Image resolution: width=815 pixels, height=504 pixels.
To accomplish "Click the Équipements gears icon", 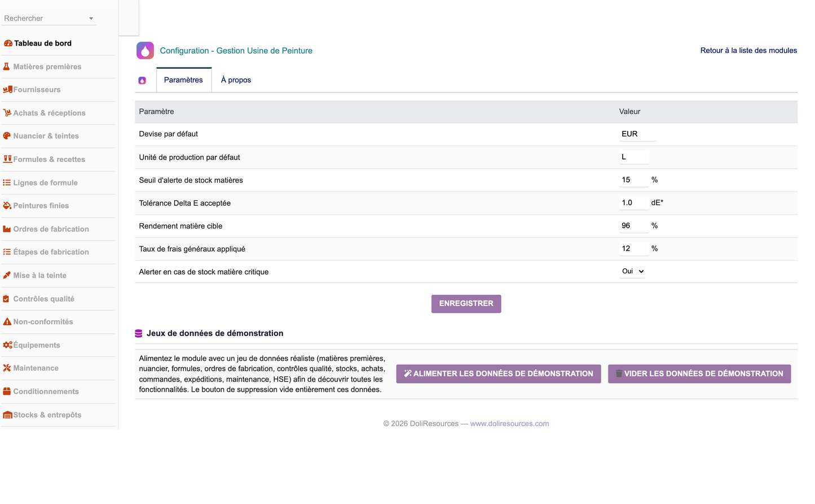I will pyautogui.click(x=8, y=345).
